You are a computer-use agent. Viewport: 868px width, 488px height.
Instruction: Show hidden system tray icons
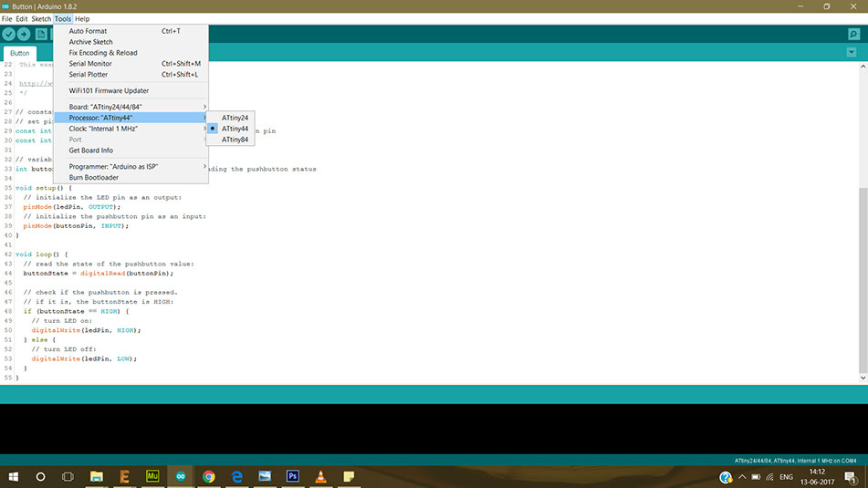(x=742, y=477)
